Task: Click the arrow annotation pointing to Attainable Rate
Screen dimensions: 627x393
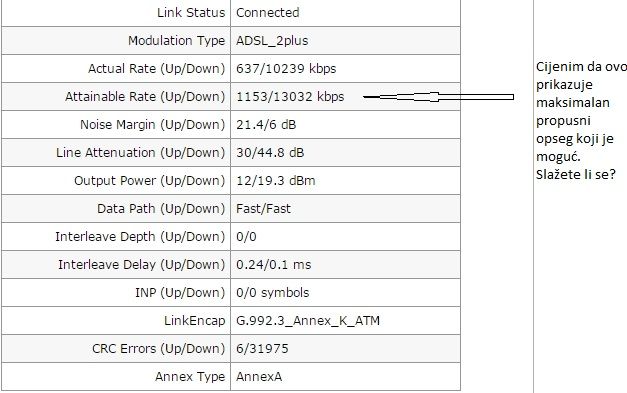Action: pyautogui.click(x=439, y=97)
